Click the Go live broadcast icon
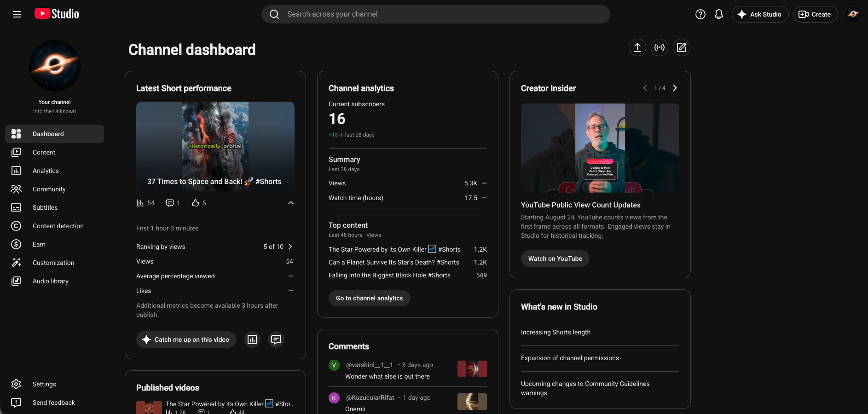The width and height of the screenshot is (868, 414). point(660,47)
